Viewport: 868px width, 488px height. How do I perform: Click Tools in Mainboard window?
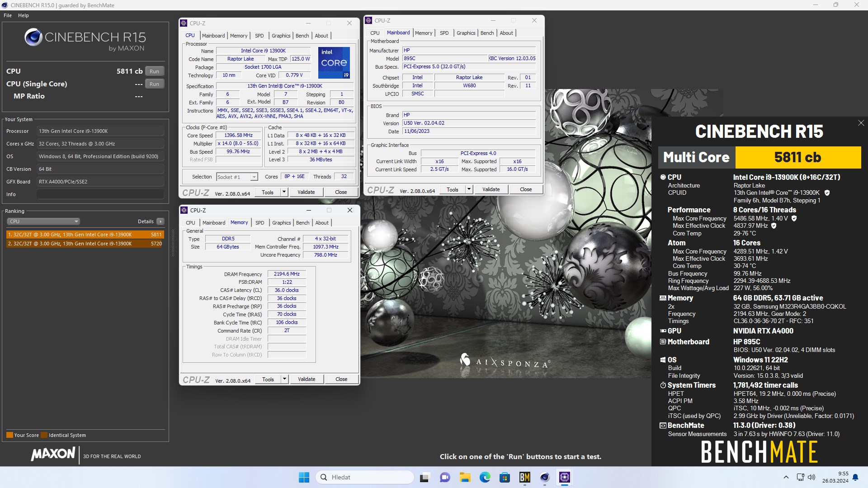pos(453,189)
